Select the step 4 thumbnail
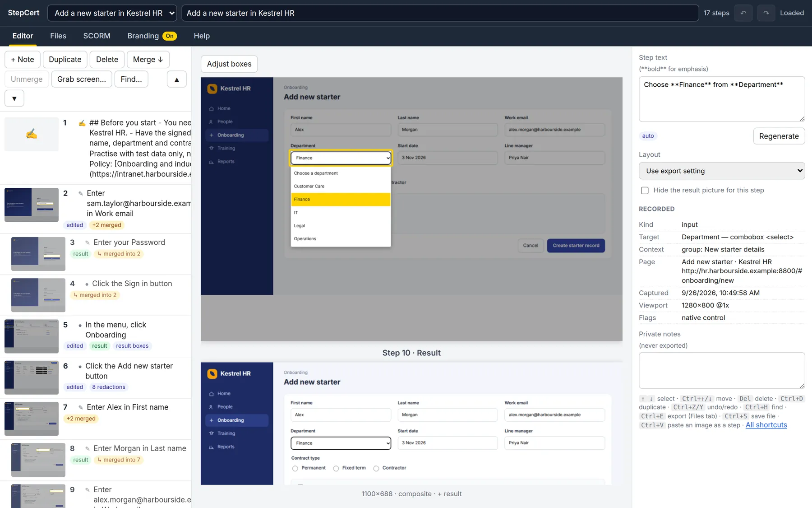 click(x=38, y=295)
